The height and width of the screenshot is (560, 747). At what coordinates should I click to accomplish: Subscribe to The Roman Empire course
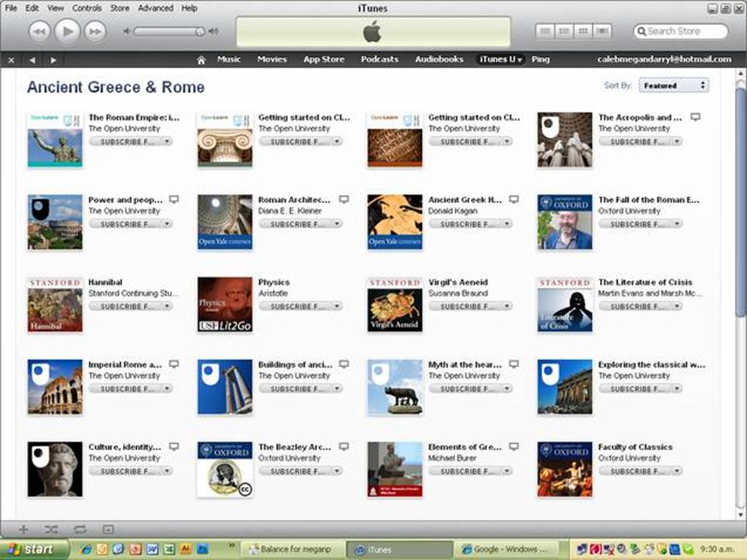[126, 142]
